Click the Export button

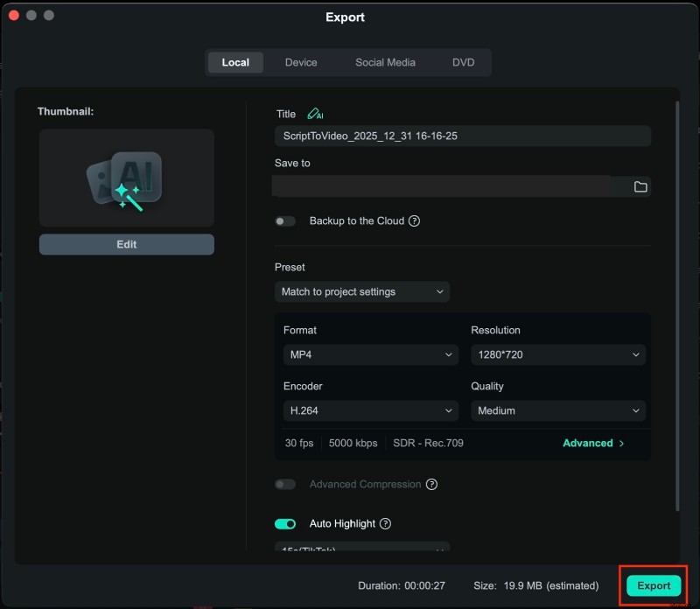tap(653, 585)
